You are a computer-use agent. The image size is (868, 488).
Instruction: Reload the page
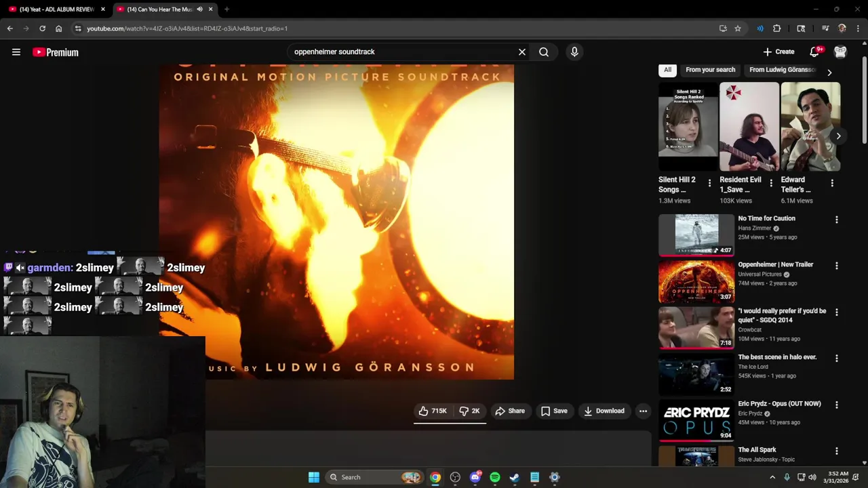42,28
